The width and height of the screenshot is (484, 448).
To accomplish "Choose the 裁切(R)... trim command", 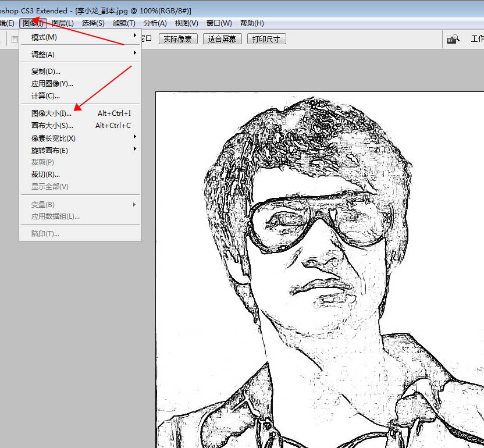I will [45, 175].
